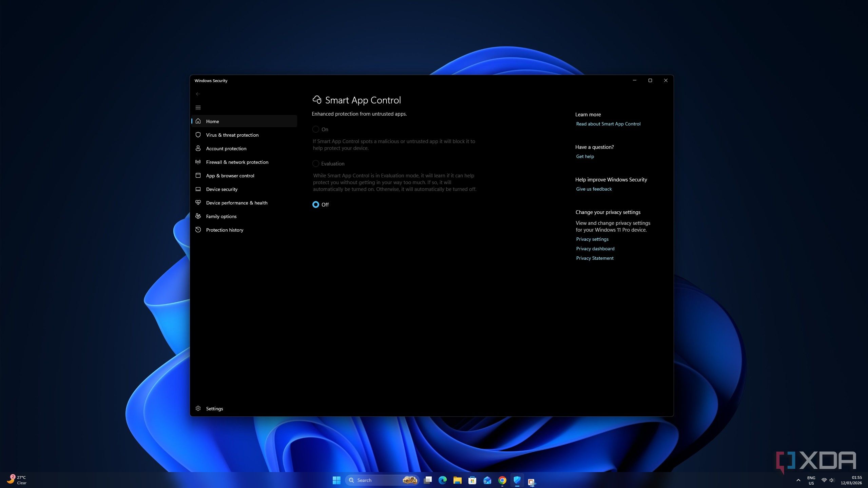The image size is (868, 488).
Task: Toggle the hamburger navigation menu
Action: click(198, 108)
